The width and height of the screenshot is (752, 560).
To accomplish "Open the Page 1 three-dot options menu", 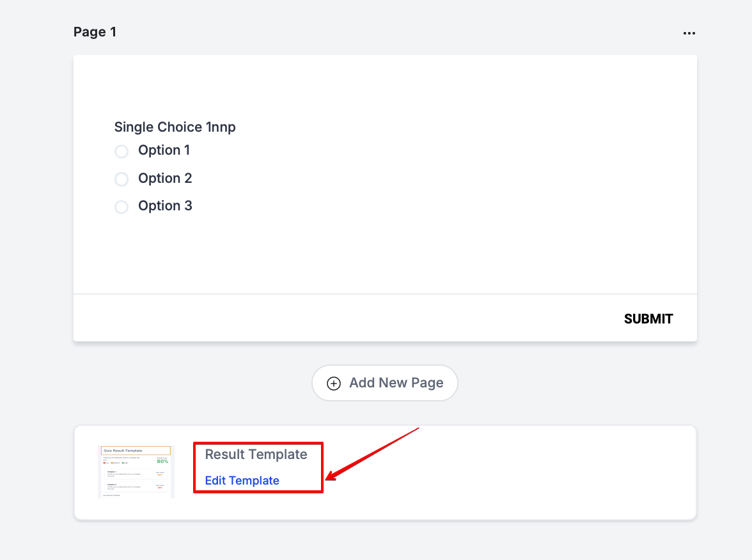I will [689, 33].
